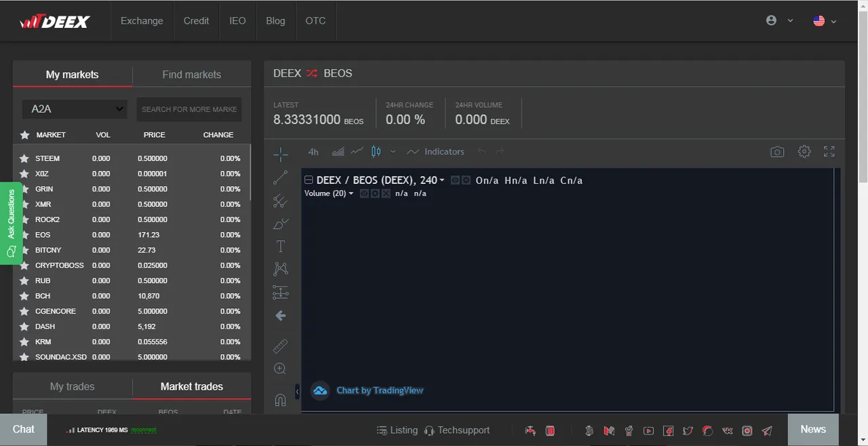The height and width of the screenshot is (446, 868).
Task: Focus the search for more markets field
Action: click(189, 109)
